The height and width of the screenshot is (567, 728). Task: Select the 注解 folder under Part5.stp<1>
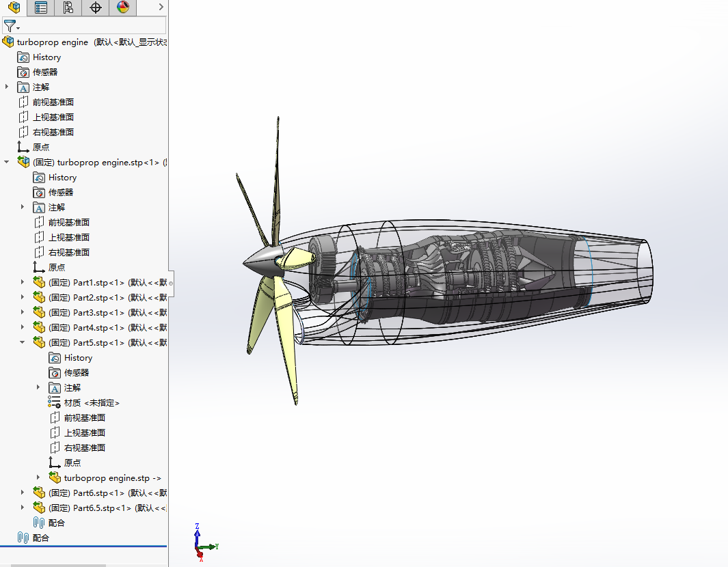click(x=64, y=388)
